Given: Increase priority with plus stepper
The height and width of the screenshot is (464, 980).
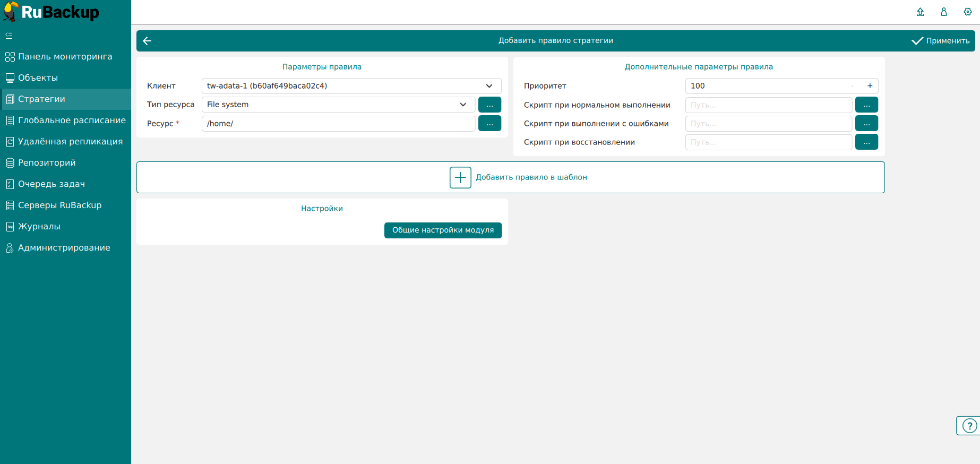Looking at the screenshot, I should point(870,86).
